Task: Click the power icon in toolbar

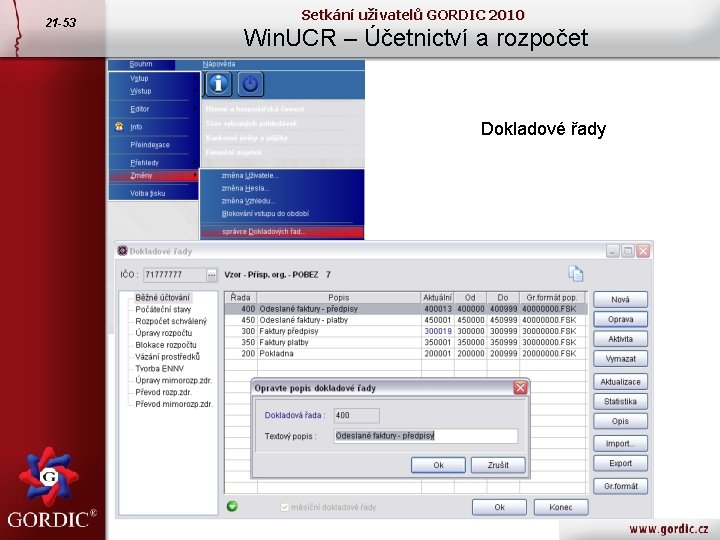Action: click(x=250, y=84)
